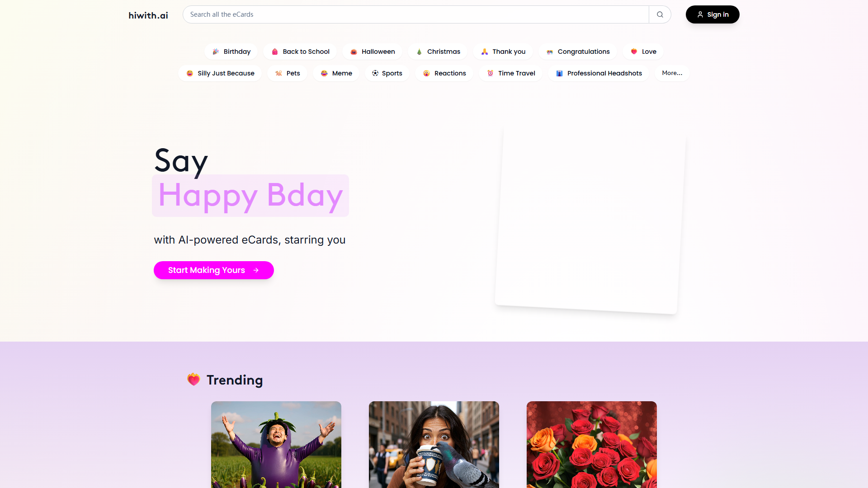This screenshot has height=488, width=868.
Task: Select the Birthday cake icon category
Action: [x=216, y=52]
